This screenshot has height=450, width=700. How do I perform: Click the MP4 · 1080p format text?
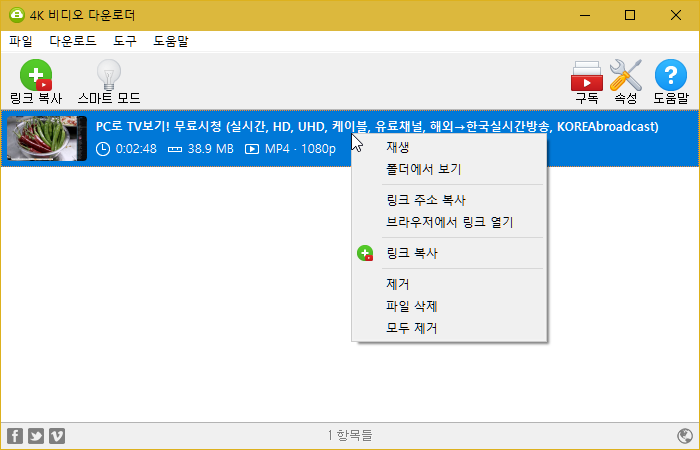[x=300, y=149]
